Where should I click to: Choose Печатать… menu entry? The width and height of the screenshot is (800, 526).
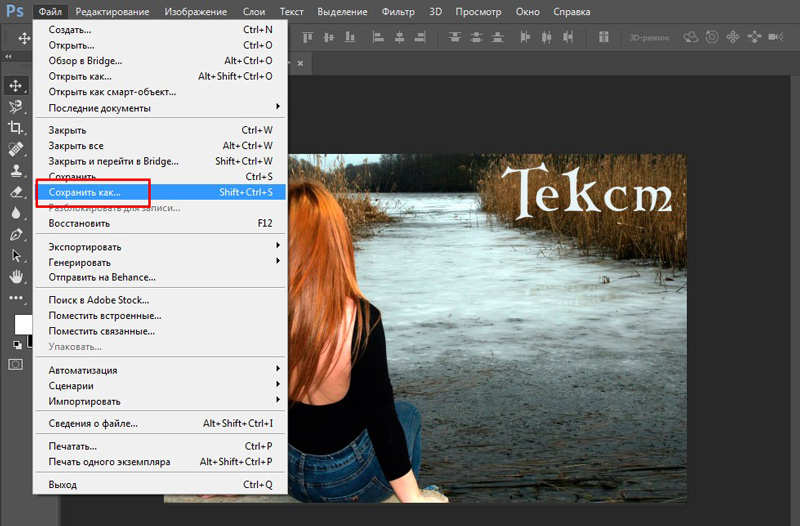click(160, 446)
